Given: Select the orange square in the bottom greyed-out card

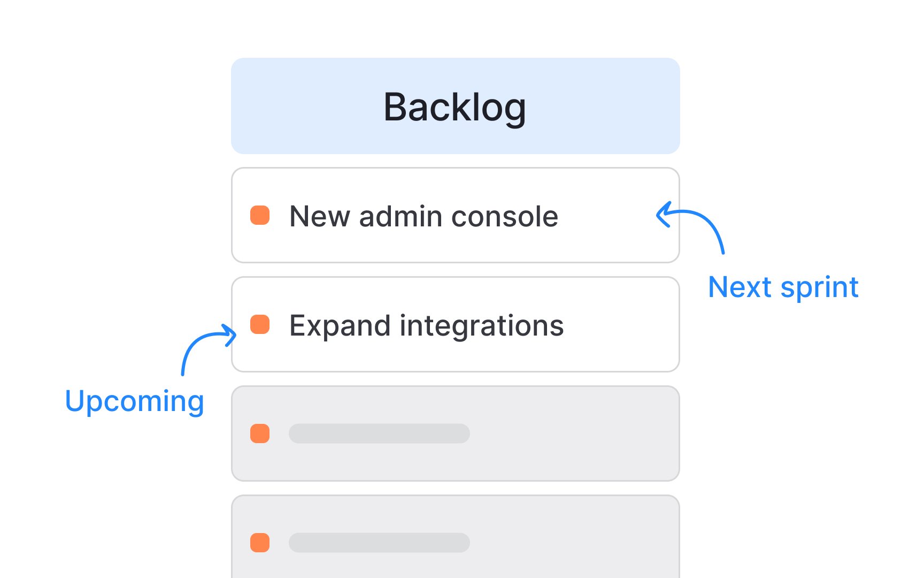Looking at the screenshot, I should click(x=260, y=543).
